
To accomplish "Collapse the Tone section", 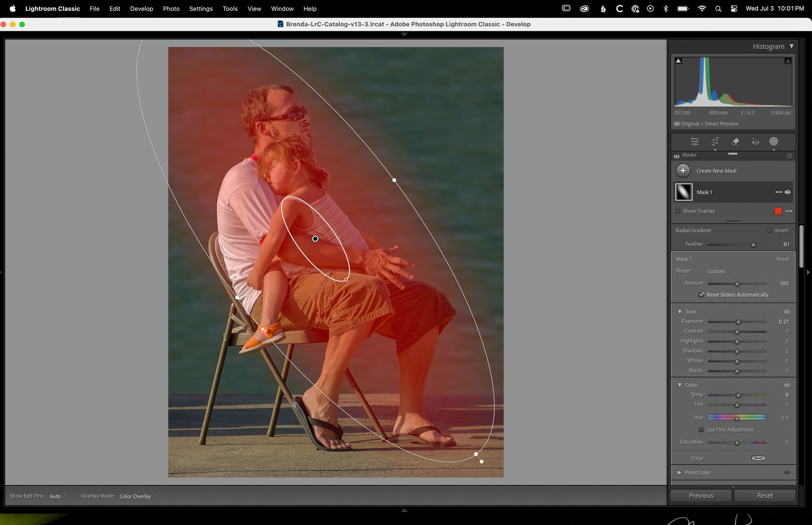I will tap(680, 312).
